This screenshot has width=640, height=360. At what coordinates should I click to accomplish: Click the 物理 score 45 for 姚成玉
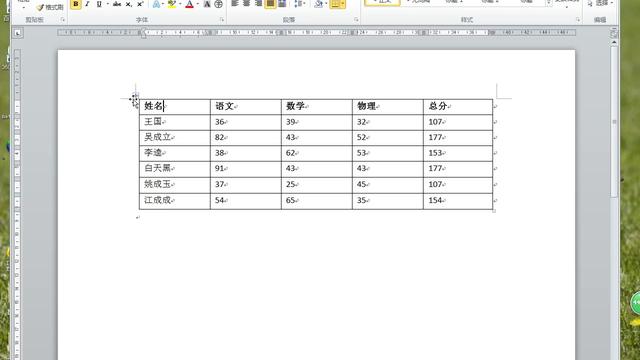[x=388, y=184]
